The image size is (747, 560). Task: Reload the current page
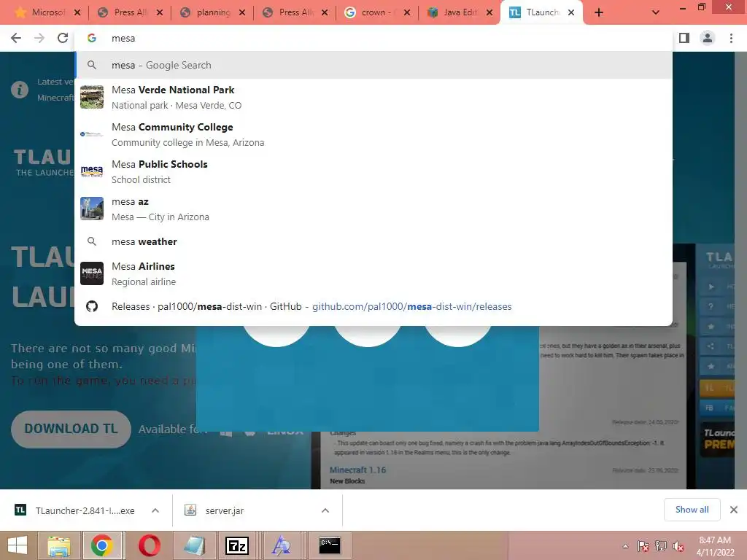point(63,38)
